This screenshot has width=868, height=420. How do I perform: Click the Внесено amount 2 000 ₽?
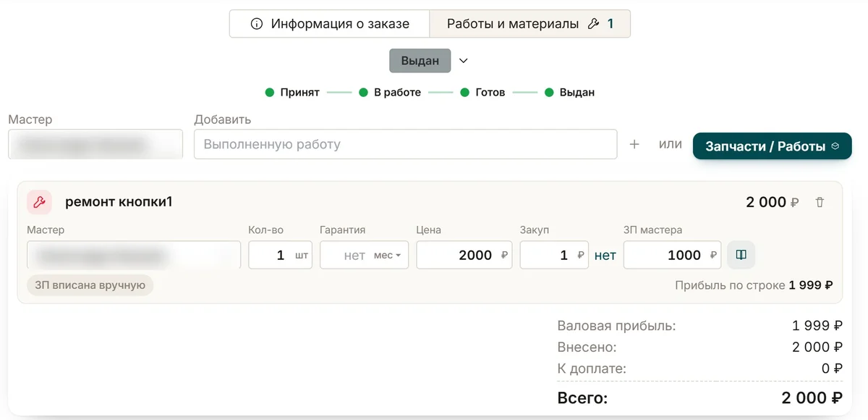pyautogui.click(x=817, y=347)
